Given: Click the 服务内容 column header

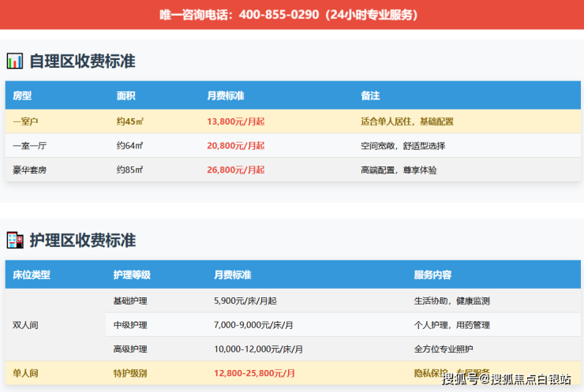Looking at the screenshot, I should 432,275.
